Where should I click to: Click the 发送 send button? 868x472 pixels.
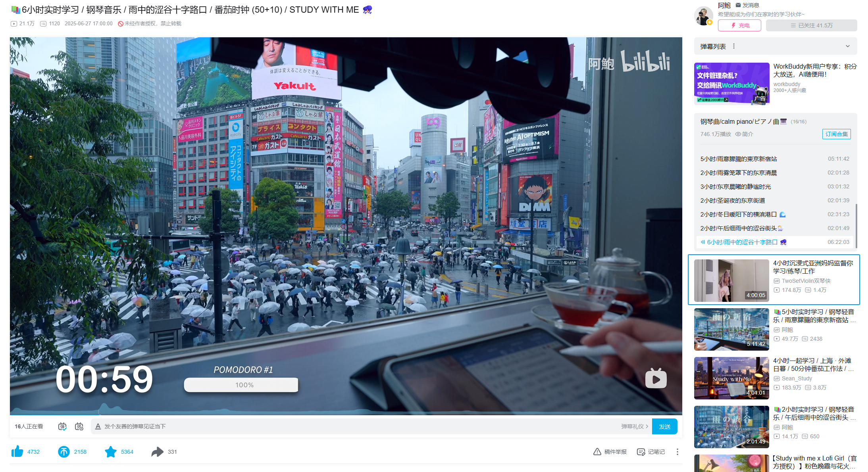665,426
